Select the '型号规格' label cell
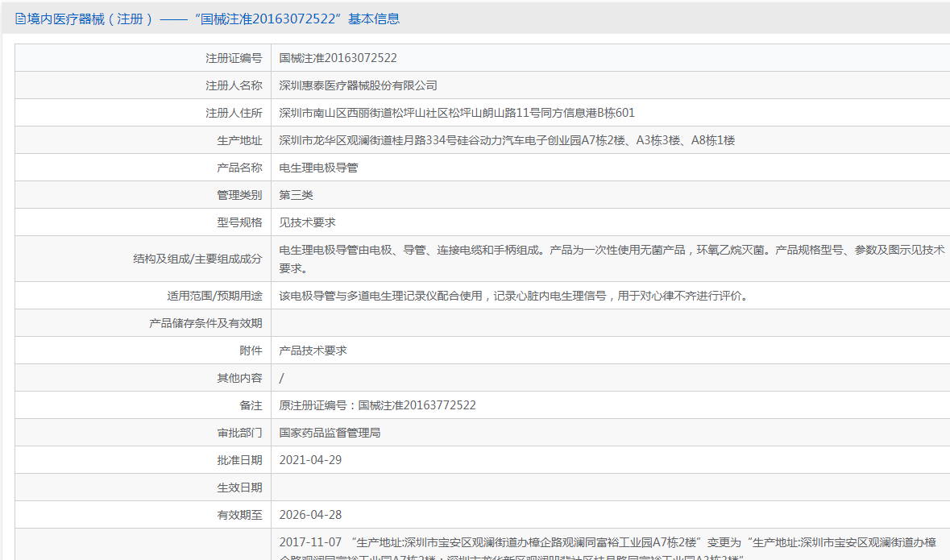This screenshot has height=560, width=950. tap(143, 222)
